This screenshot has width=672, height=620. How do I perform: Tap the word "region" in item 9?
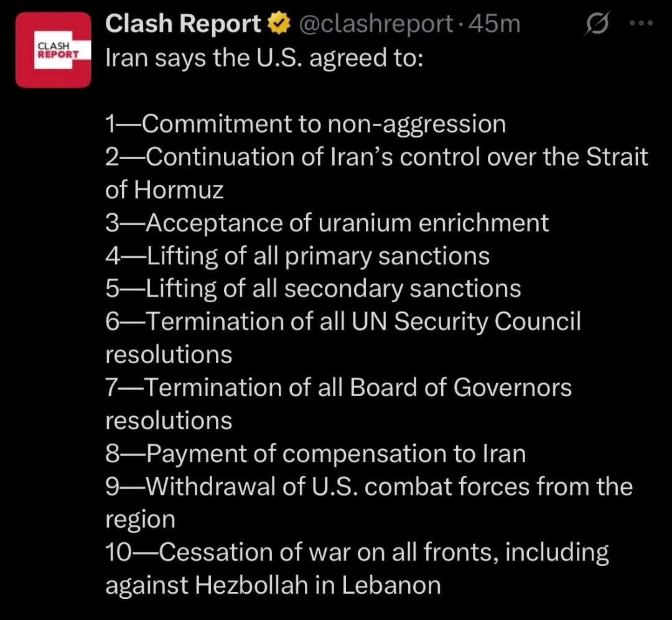[x=140, y=519]
